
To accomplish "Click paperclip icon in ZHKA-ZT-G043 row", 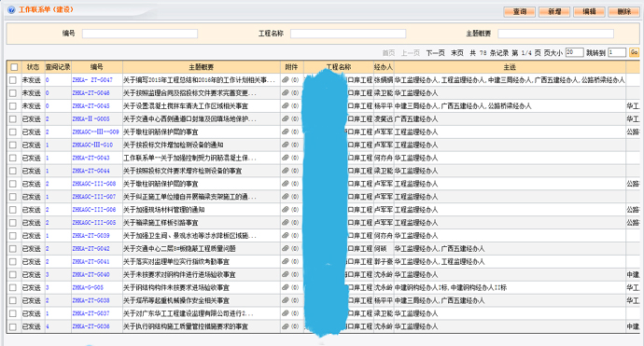I will click(x=286, y=158).
